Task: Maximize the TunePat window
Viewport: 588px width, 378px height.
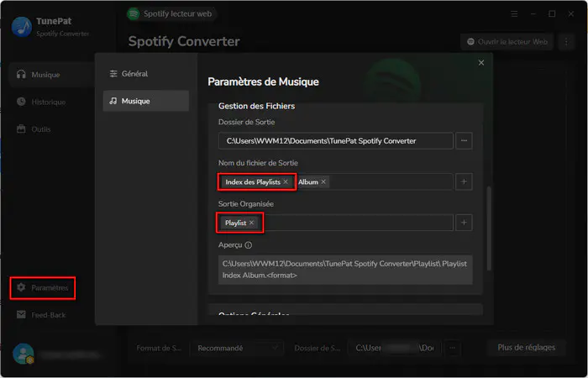Action: coord(552,14)
